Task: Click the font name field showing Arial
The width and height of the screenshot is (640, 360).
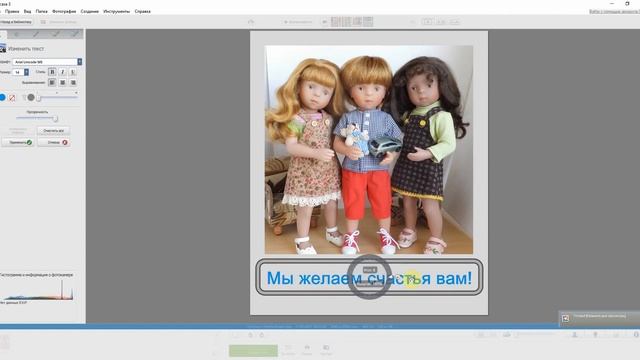Action: pyautogui.click(x=45, y=62)
